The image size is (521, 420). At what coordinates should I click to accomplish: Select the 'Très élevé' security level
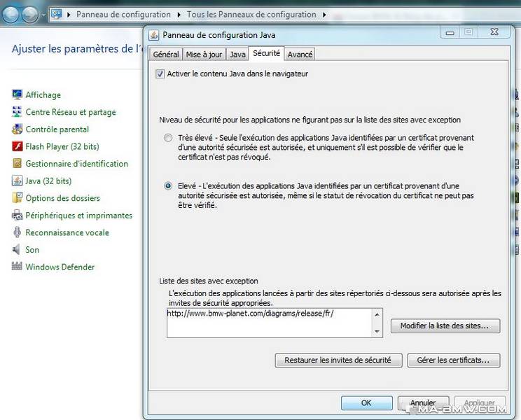pyautogui.click(x=168, y=138)
